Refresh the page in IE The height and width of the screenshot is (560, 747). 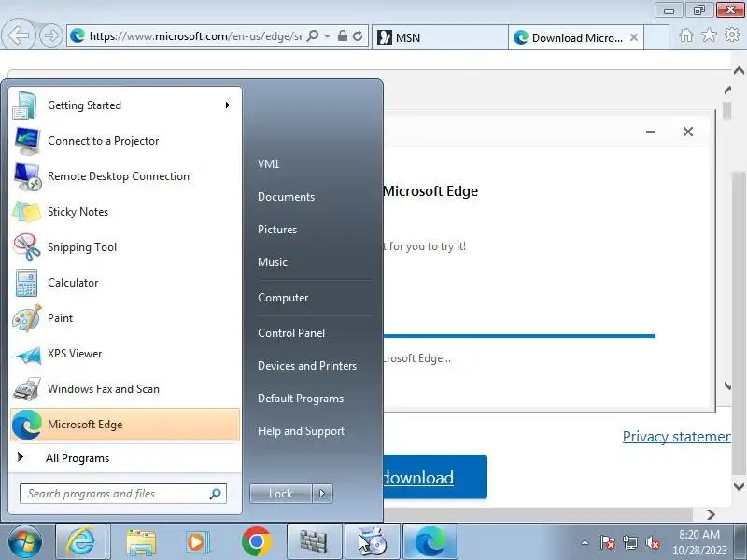pyautogui.click(x=358, y=35)
